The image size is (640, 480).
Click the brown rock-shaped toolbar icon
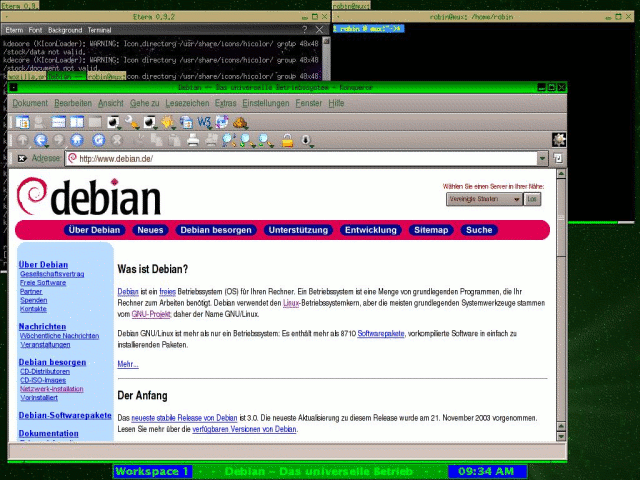tap(240, 122)
